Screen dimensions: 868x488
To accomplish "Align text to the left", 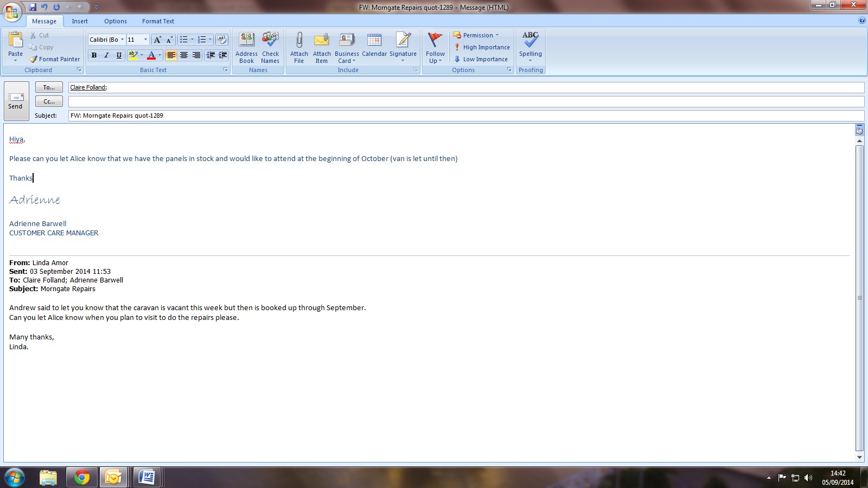I will (171, 55).
